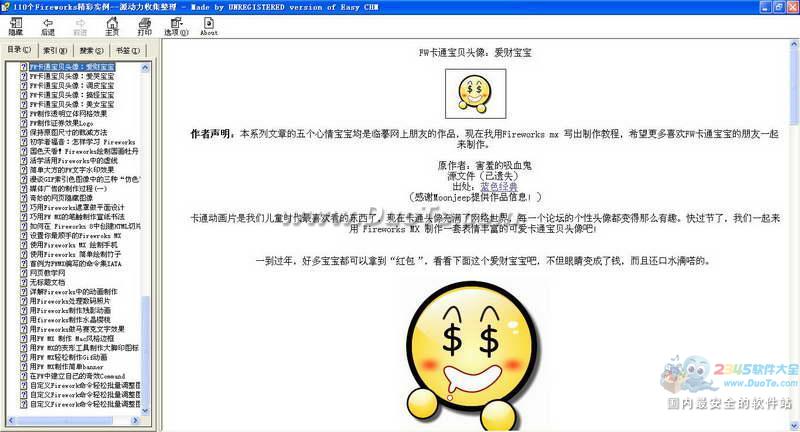Click the window title bar app icon
Viewport: 800px width, 432px height.
point(6,7)
